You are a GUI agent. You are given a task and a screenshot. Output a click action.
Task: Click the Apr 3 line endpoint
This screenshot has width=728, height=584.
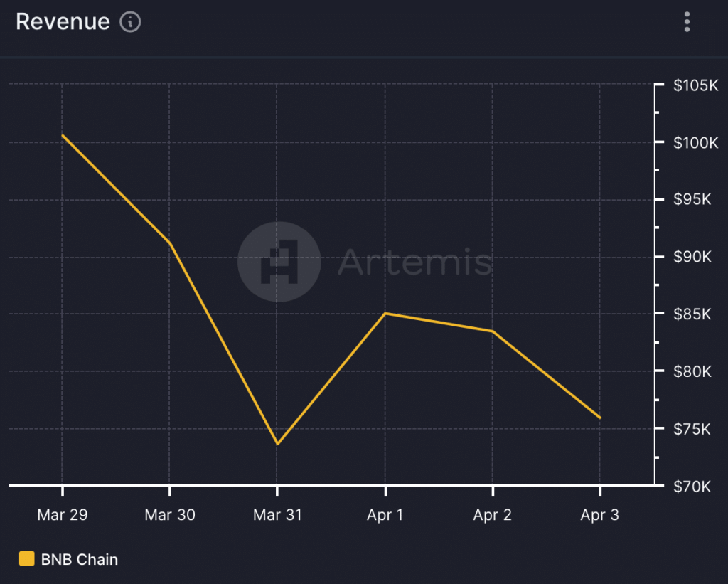[x=600, y=418]
